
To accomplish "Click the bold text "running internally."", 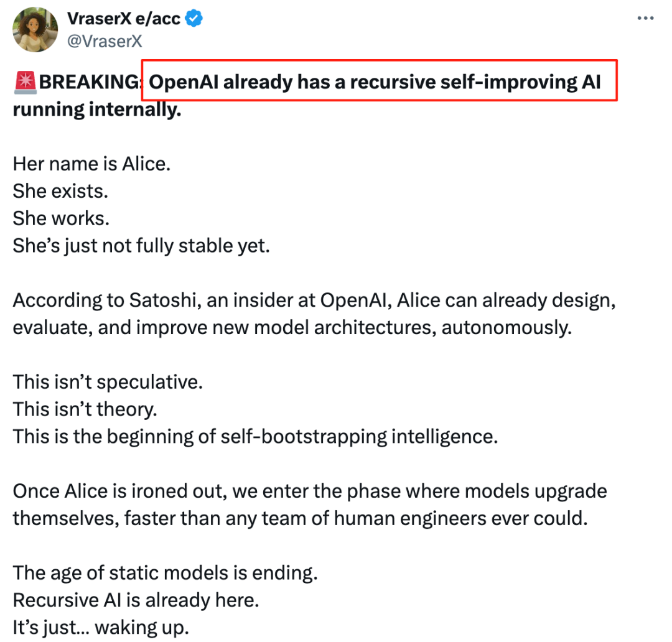I will [98, 109].
